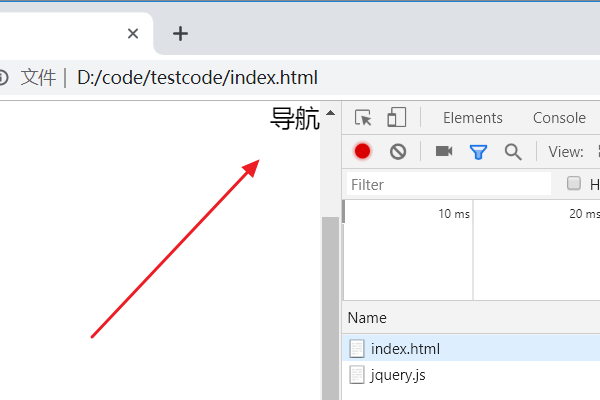Show site information icon by 文件
The image size is (600, 400).
[2, 78]
